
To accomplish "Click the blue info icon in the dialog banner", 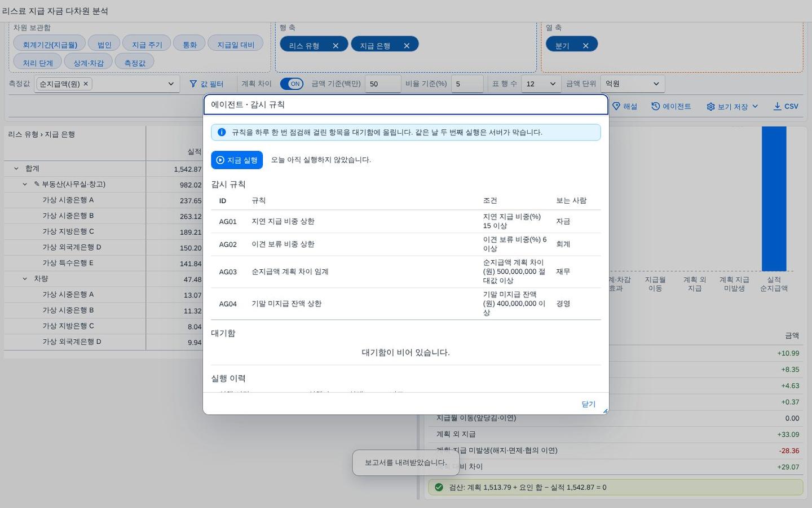I will tap(222, 132).
